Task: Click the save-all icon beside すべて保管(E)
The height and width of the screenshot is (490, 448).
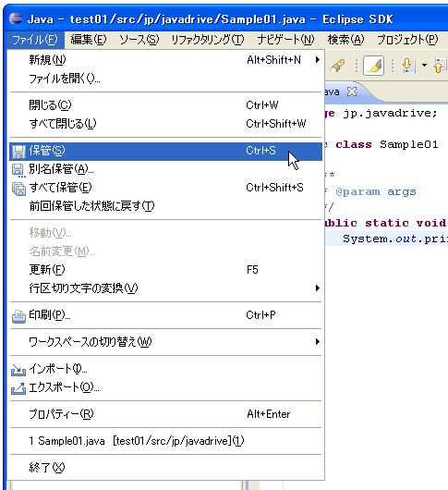Action: point(18,189)
